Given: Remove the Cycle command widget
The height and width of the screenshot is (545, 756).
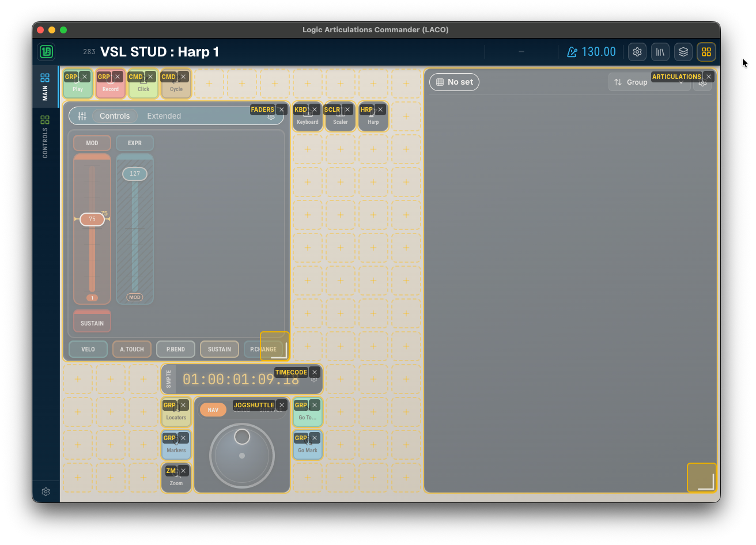Looking at the screenshot, I should click(183, 77).
